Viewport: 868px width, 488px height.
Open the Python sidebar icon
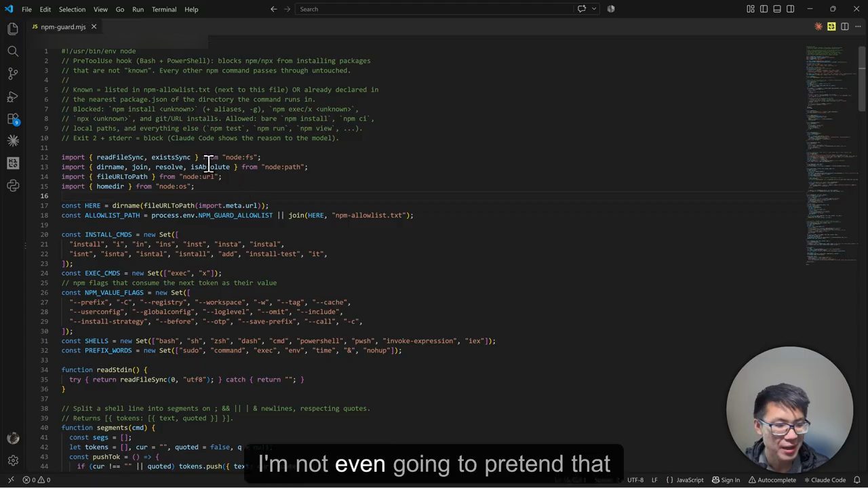pos(13,186)
